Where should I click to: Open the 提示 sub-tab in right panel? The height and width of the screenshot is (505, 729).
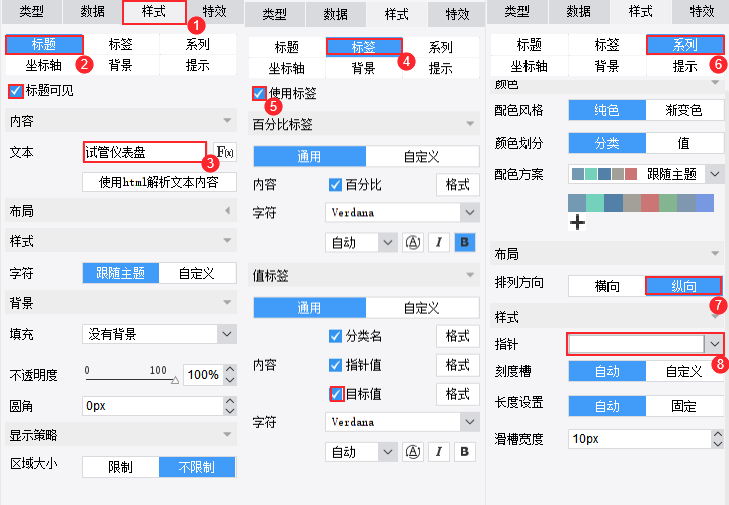pyautogui.click(x=684, y=66)
